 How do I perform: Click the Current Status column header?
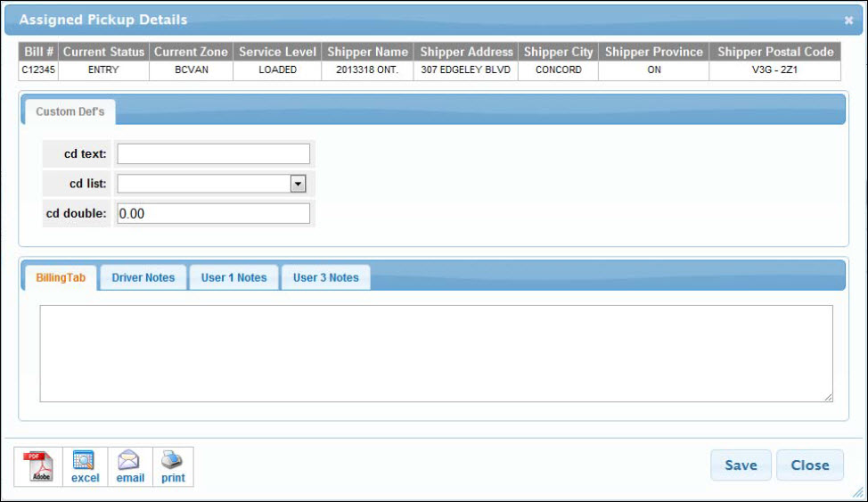(x=103, y=52)
